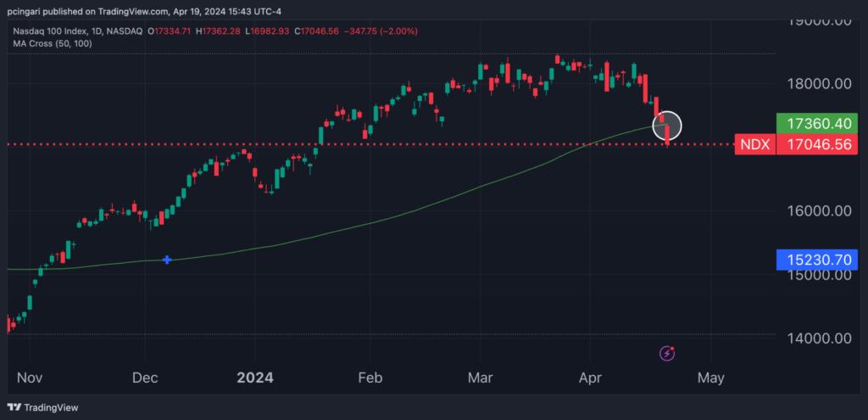Click the May label on time axis
868x420 pixels.
710,378
